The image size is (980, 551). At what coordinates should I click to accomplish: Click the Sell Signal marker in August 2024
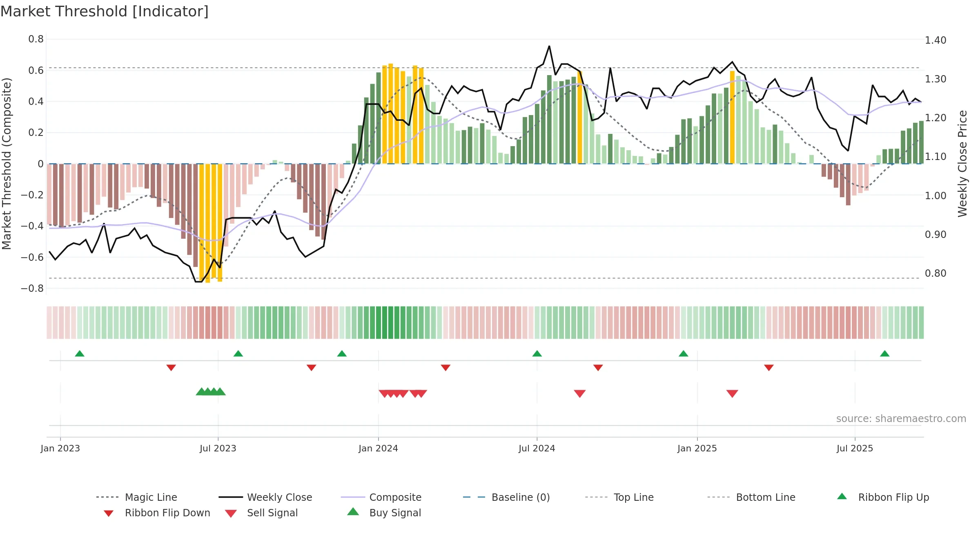[x=580, y=393]
